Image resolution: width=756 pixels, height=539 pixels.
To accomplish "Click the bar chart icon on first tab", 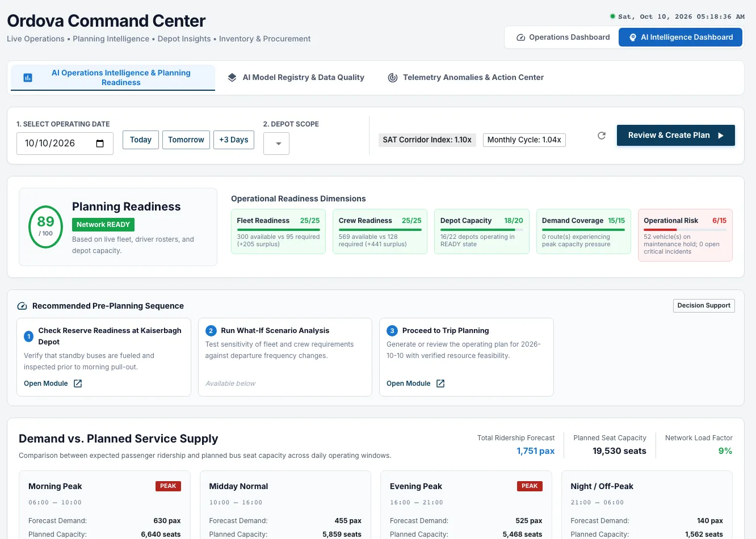I will (28, 78).
